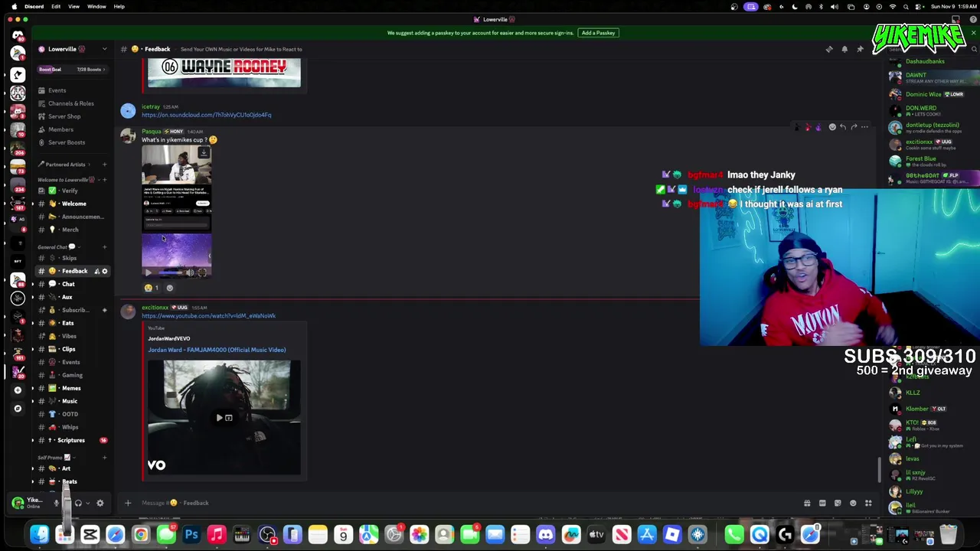
Task: Expand the Lowerville server dropdown
Action: [103, 49]
